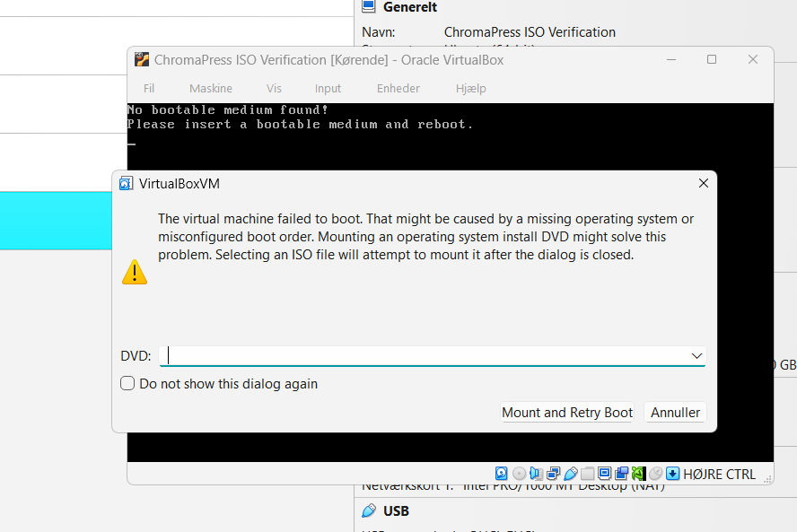797x532 pixels.
Task: Open USB devices status bar icon
Action: click(x=570, y=474)
